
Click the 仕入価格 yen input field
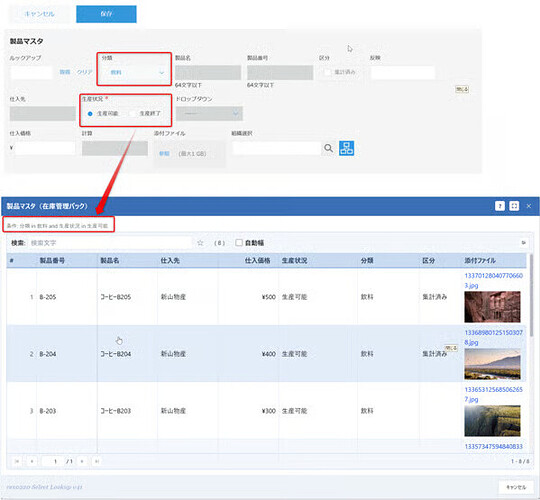pos(45,148)
